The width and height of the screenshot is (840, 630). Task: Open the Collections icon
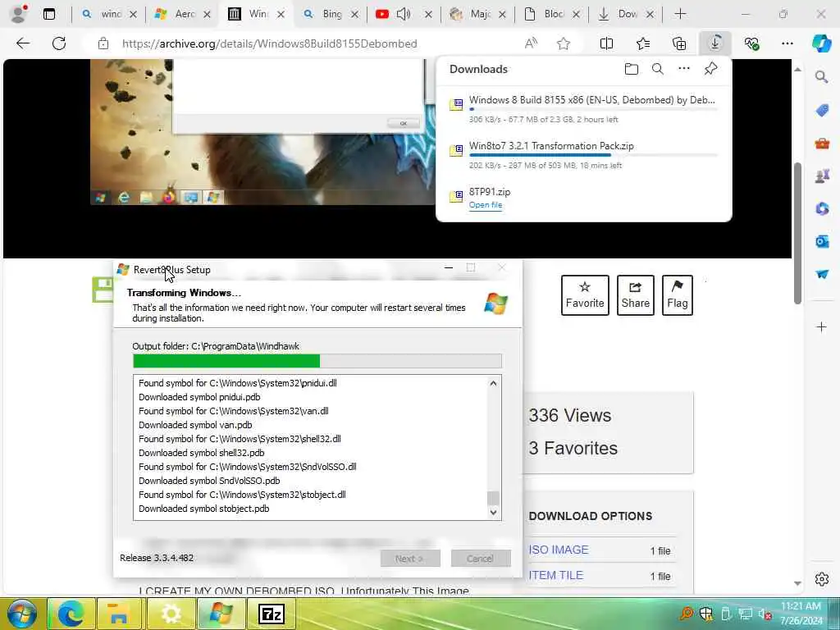(x=679, y=43)
